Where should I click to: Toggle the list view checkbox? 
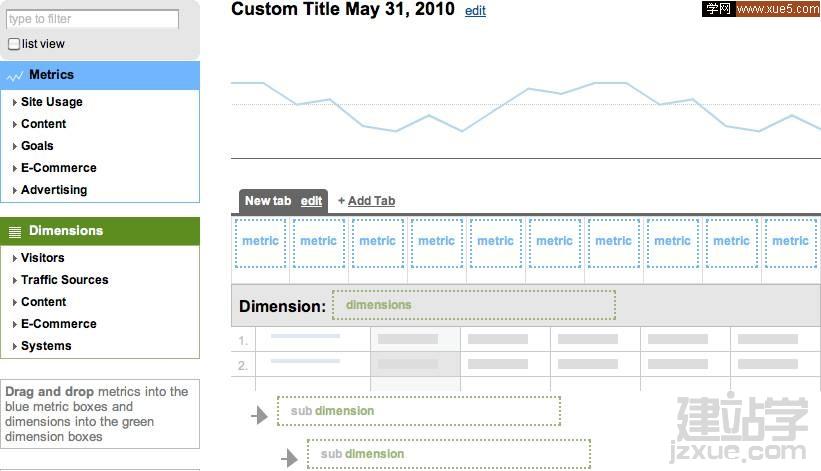click(14, 44)
